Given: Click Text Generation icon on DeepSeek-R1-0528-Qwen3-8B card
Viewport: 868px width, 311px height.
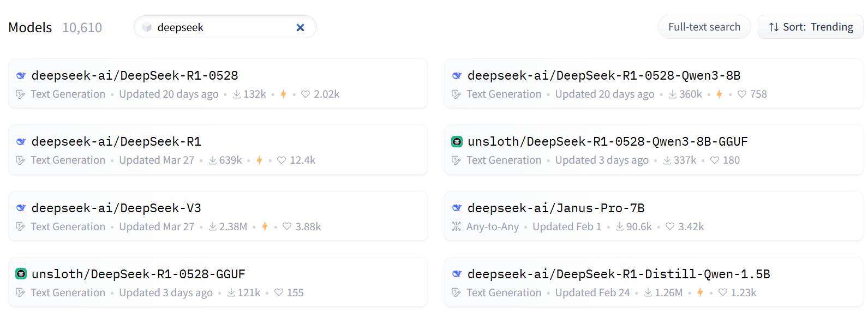Looking at the screenshot, I should point(456,94).
